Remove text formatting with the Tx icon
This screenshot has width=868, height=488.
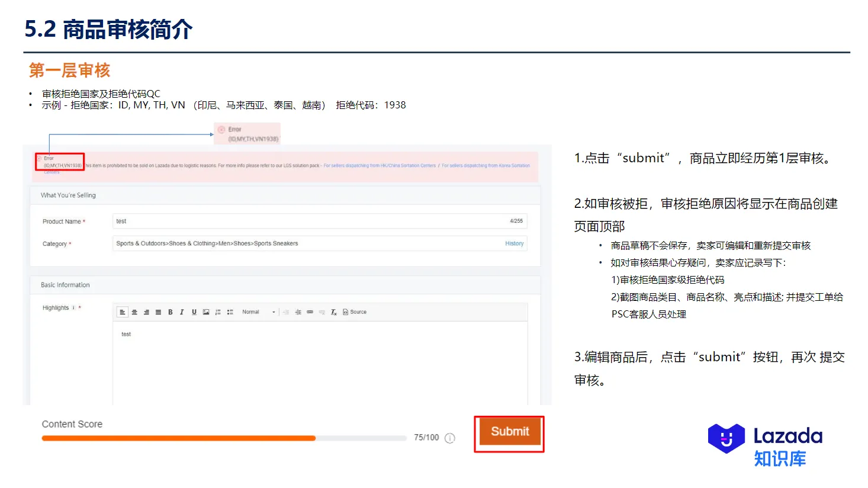333,312
